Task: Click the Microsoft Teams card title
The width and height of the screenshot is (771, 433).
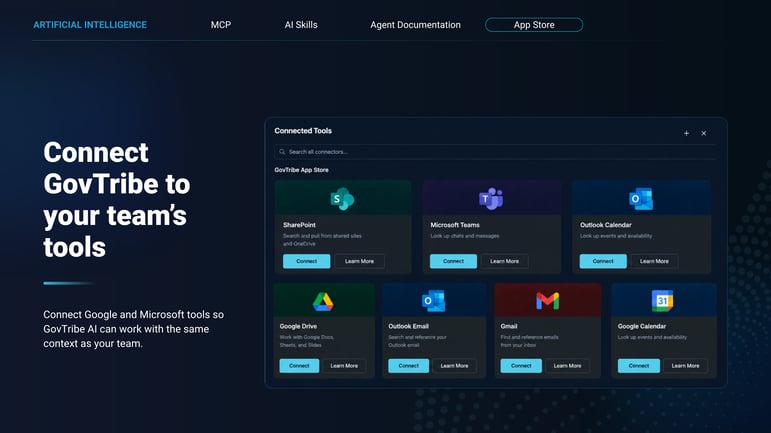Action: [x=455, y=225]
